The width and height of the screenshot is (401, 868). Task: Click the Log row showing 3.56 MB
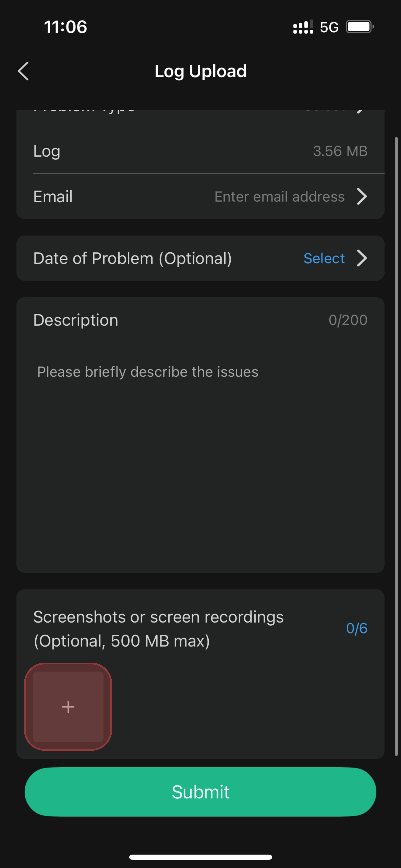pos(200,151)
